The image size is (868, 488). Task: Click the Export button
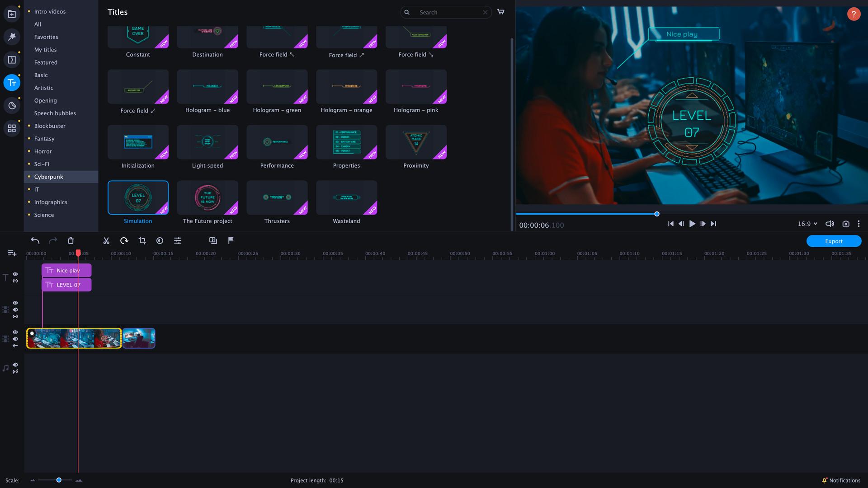pos(833,241)
